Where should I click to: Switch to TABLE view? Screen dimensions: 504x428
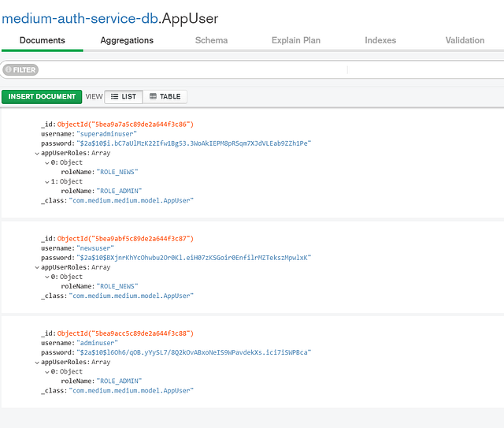click(165, 97)
